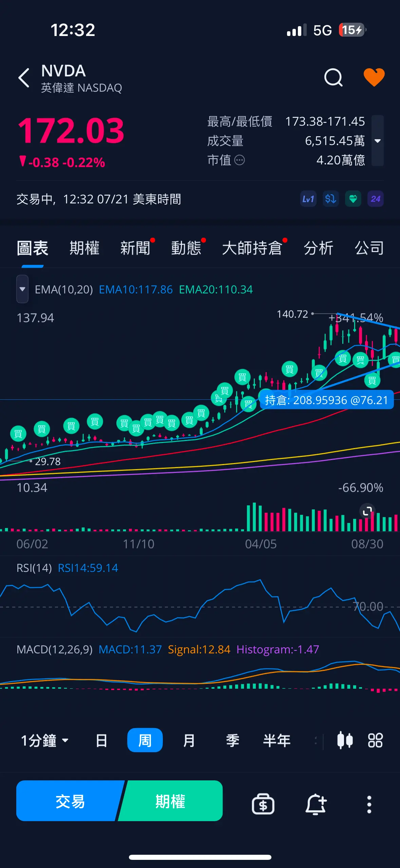Tap the 5G network indicator
Viewport: 400px width, 868px height.
(322, 30)
